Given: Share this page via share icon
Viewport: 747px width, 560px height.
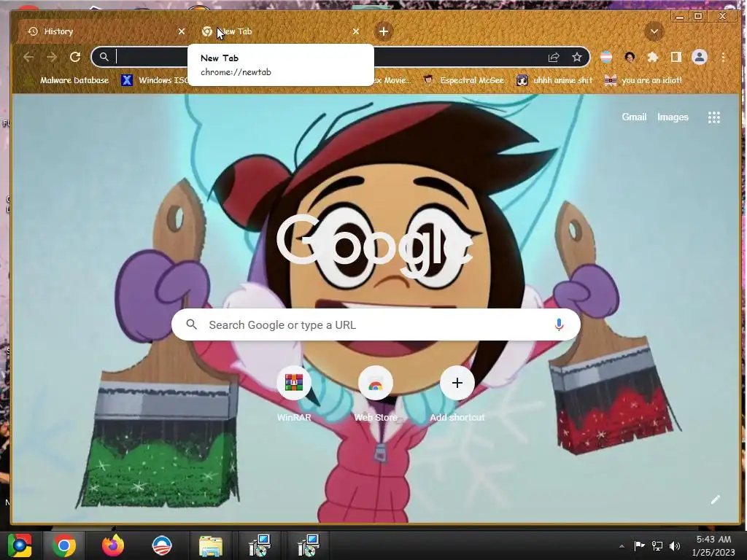Looking at the screenshot, I should [x=554, y=57].
